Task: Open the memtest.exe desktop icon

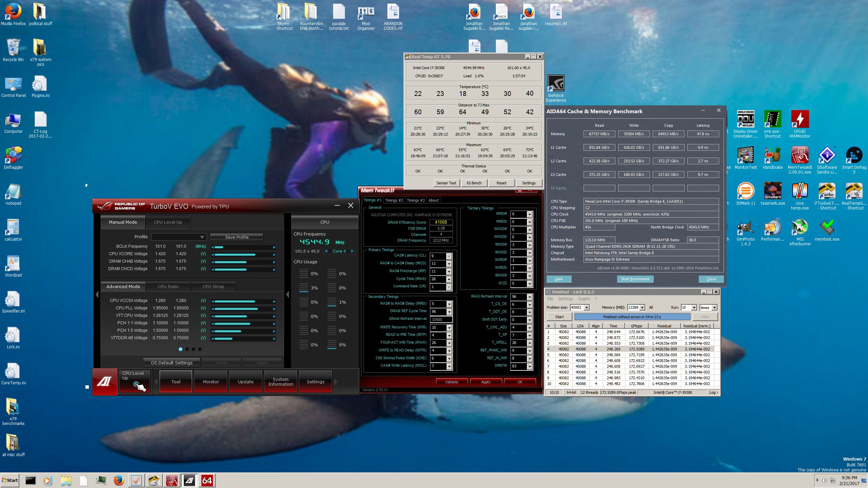Action: pos(827,230)
